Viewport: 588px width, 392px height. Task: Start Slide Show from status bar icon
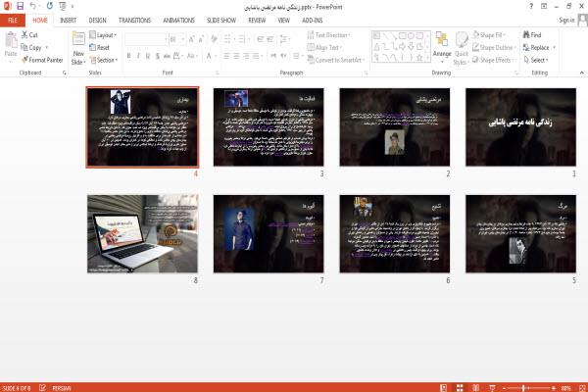click(492, 388)
